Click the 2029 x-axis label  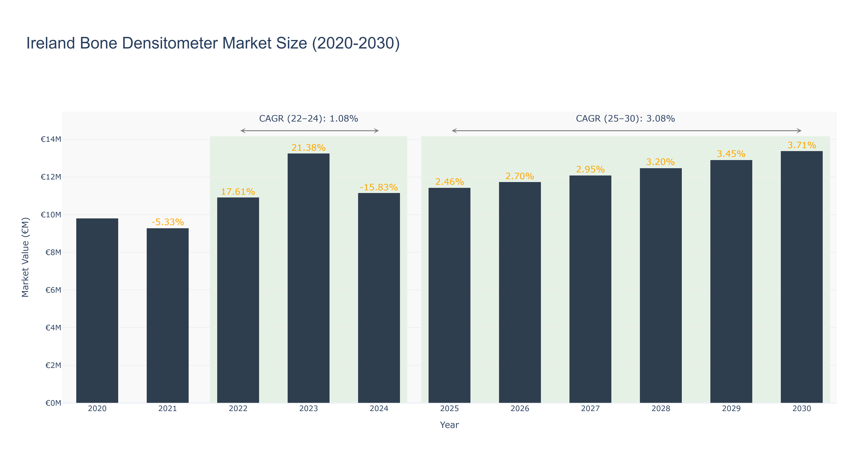pyautogui.click(x=731, y=409)
